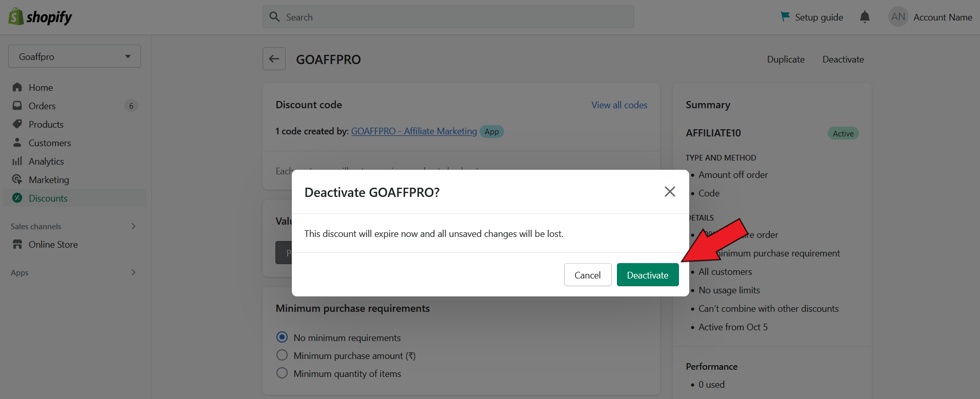Choose Minimum quantity of items
Image resolution: width=980 pixels, height=399 pixels.
point(282,373)
